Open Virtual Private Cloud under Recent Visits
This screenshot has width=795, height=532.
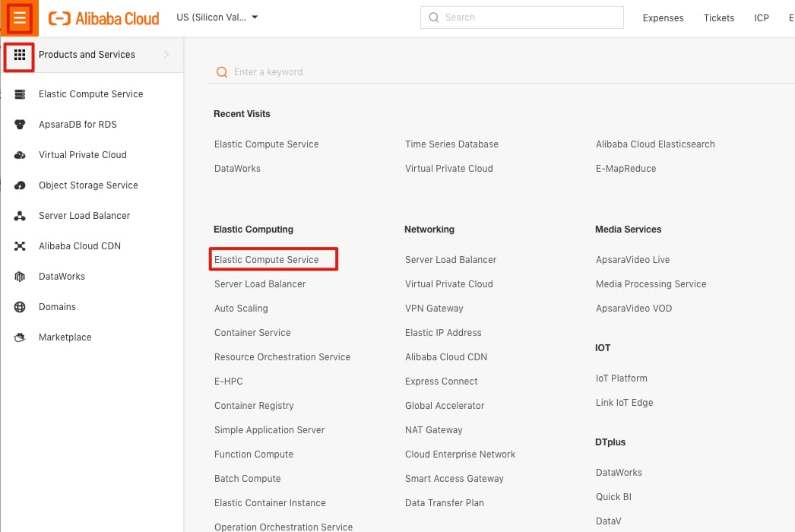pos(448,169)
